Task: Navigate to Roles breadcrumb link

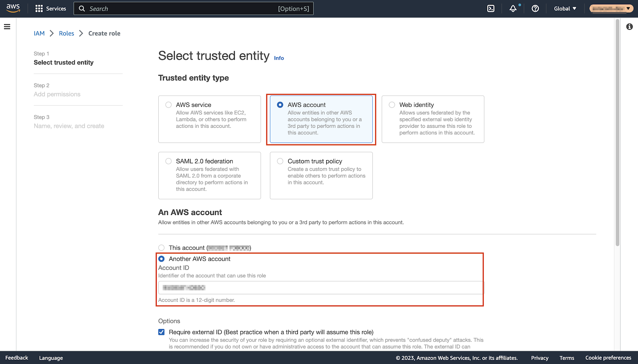Action: (x=67, y=33)
